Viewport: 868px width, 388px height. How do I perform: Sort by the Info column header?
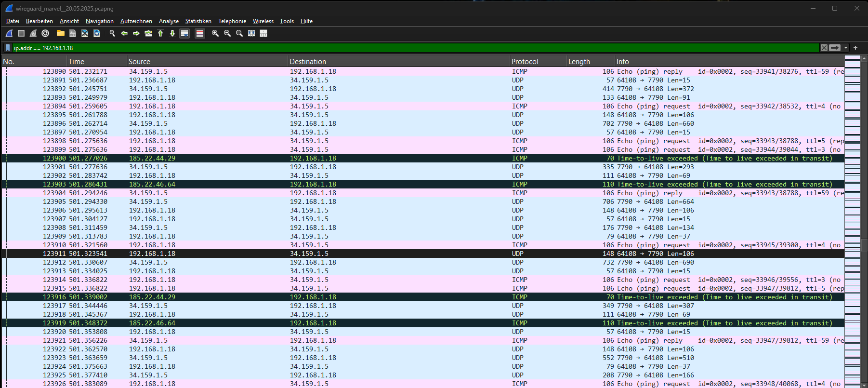729,61
